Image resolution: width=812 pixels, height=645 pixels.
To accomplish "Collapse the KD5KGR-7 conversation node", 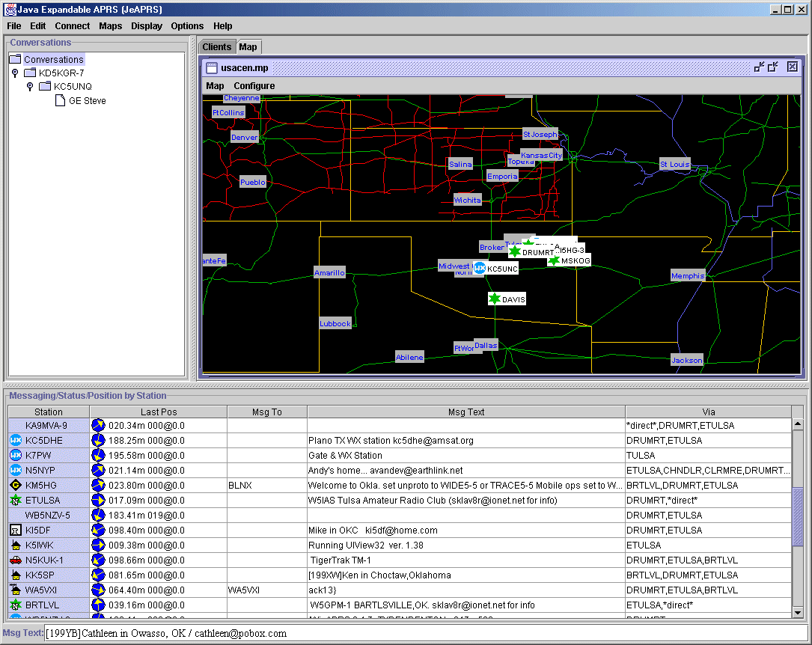I will pyautogui.click(x=15, y=73).
